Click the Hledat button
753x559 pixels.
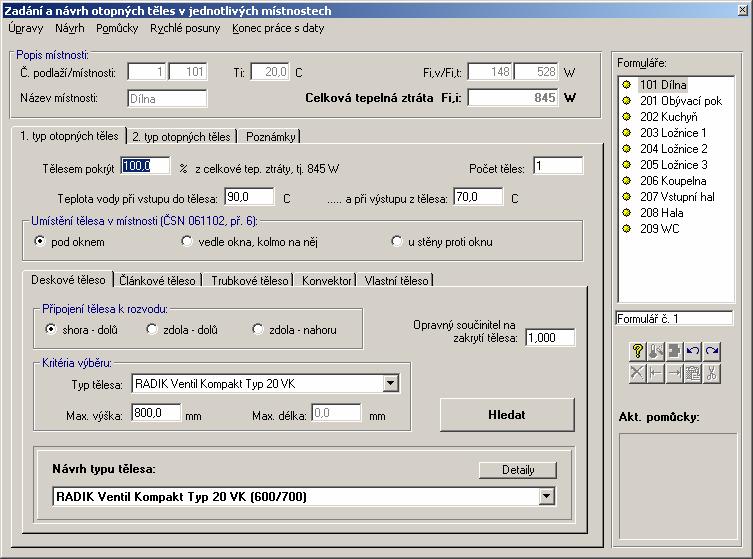507,415
